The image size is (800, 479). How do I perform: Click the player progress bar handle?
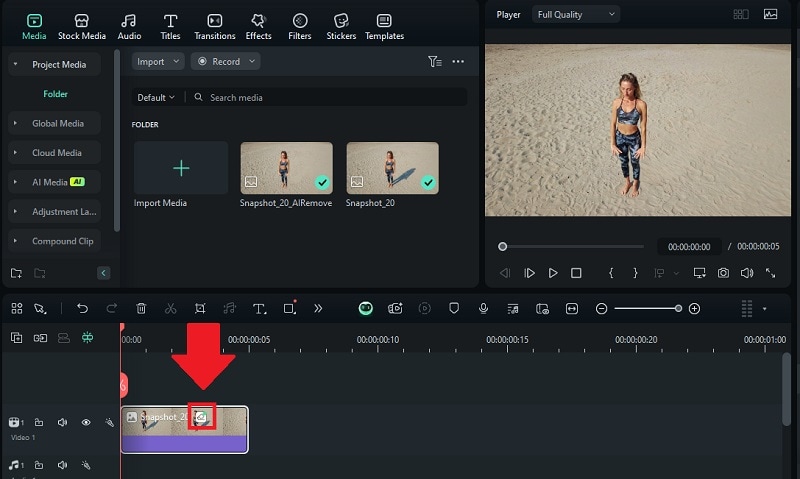[x=503, y=246]
